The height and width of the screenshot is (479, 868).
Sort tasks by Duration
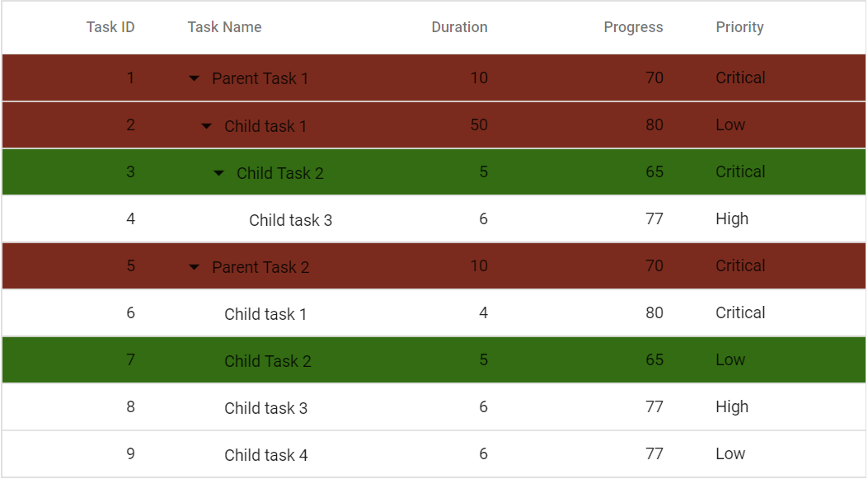click(x=459, y=27)
